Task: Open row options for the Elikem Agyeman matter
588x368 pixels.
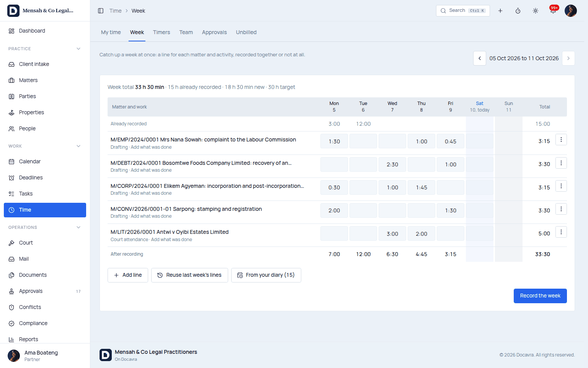Action: [561, 186]
